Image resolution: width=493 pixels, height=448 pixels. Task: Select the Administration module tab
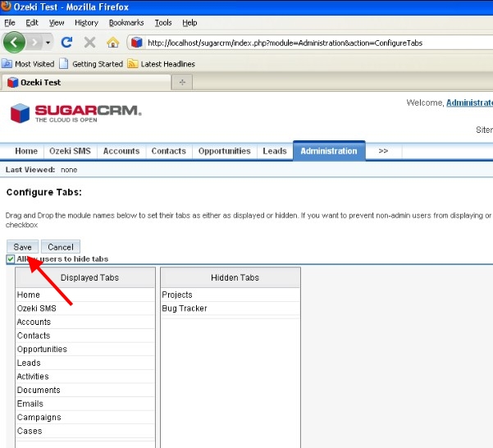click(329, 151)
